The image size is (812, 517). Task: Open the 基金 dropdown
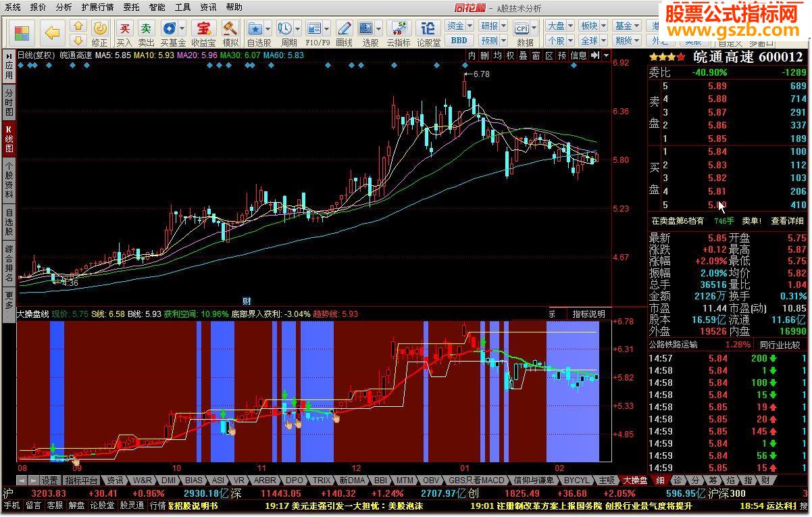coord(627,26)
